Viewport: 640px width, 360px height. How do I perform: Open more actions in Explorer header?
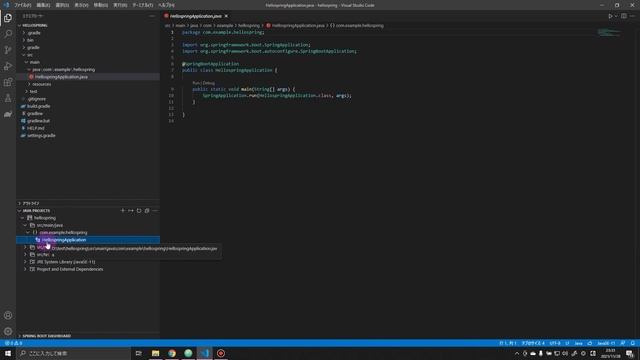(152, 16)
